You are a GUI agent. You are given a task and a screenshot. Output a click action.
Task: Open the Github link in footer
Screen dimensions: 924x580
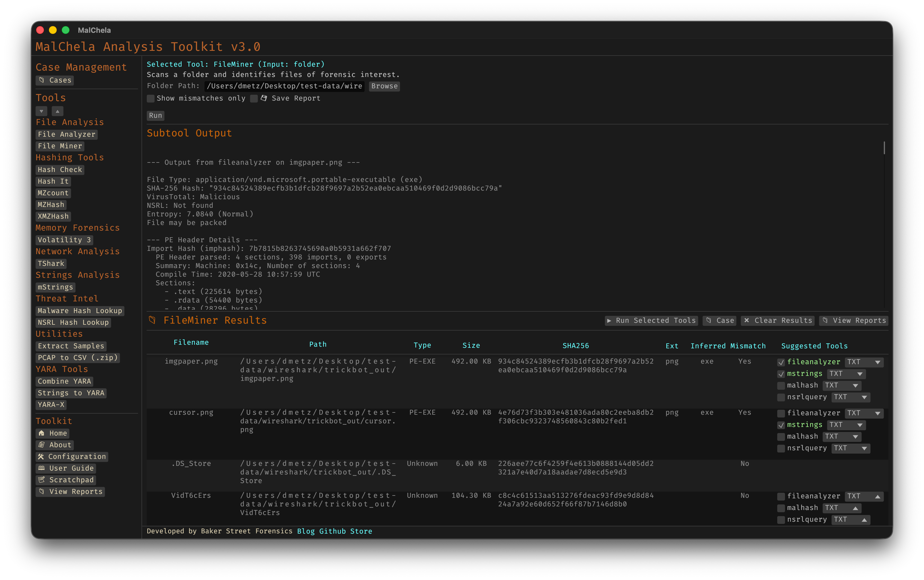click(332, 531)
